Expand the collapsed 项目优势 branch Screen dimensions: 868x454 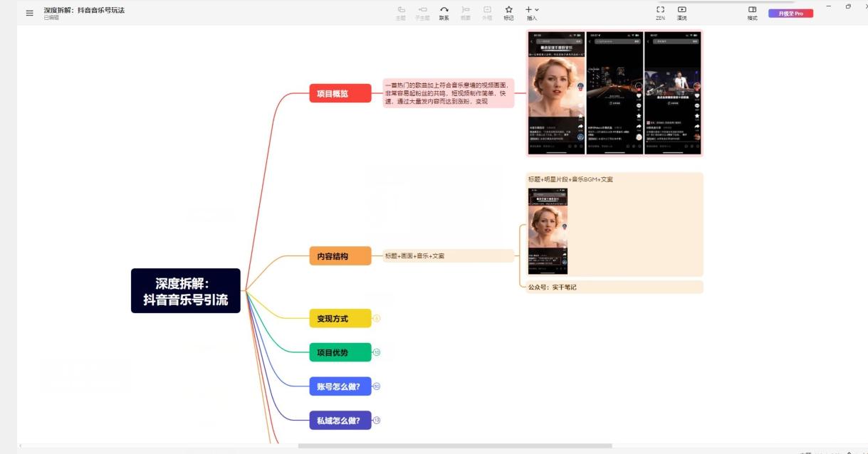click(x=377, y=352)
